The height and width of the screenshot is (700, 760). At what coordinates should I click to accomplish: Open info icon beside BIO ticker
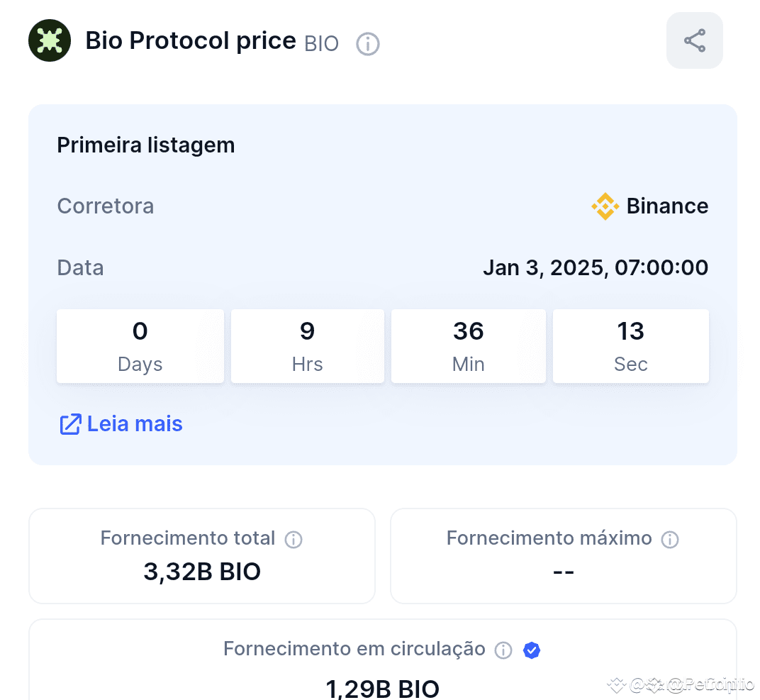(367, 44)
